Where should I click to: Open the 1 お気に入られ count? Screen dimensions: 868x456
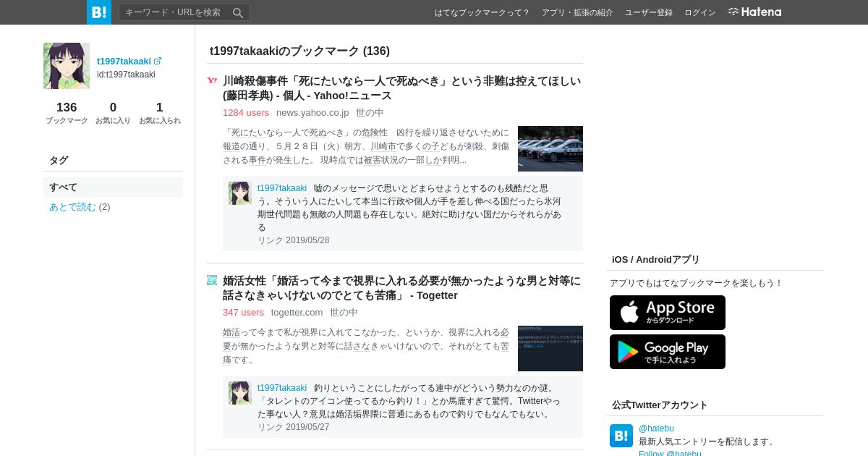(160, 113)
